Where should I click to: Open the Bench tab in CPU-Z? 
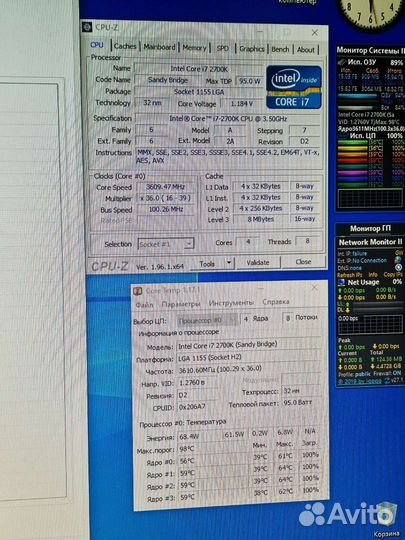click(x=280, y=49)
